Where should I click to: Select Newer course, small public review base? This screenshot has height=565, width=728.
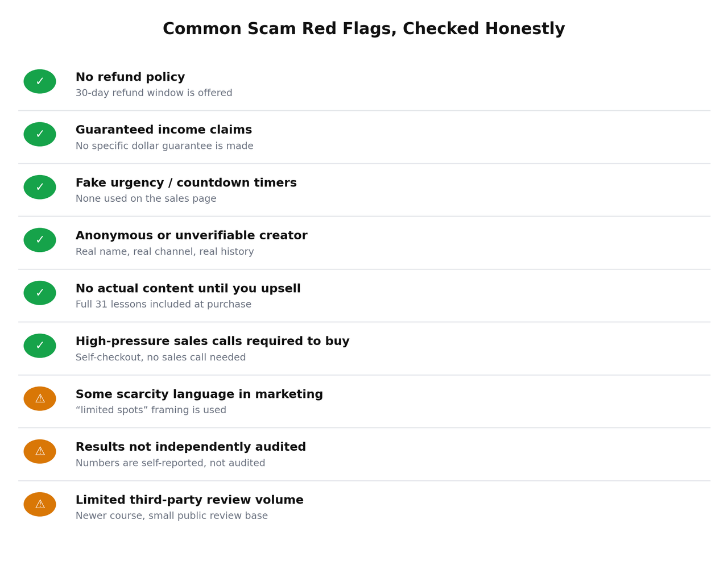tap(172, 516)
